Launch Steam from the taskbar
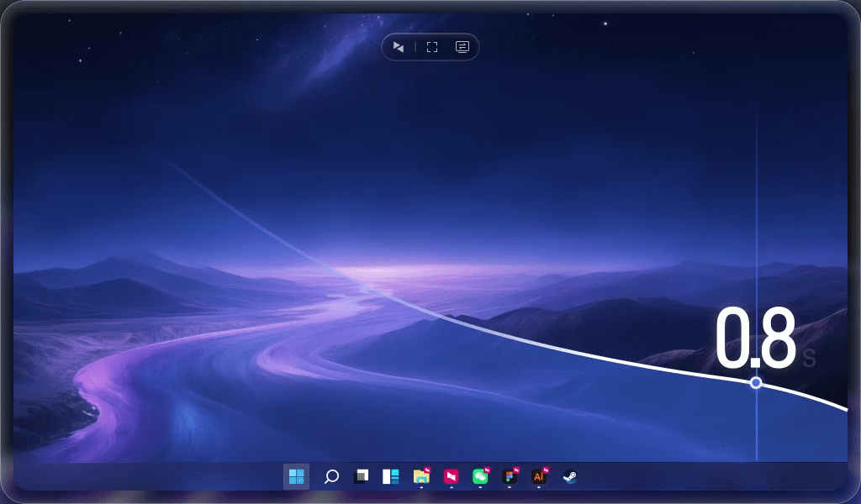 [x=570, y=476]
